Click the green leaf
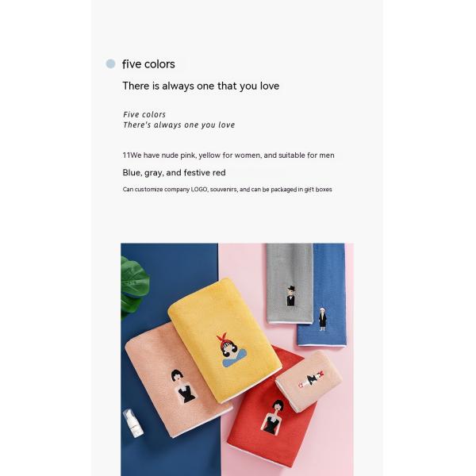This screenshot has height=476, width=476. [133, 289]
